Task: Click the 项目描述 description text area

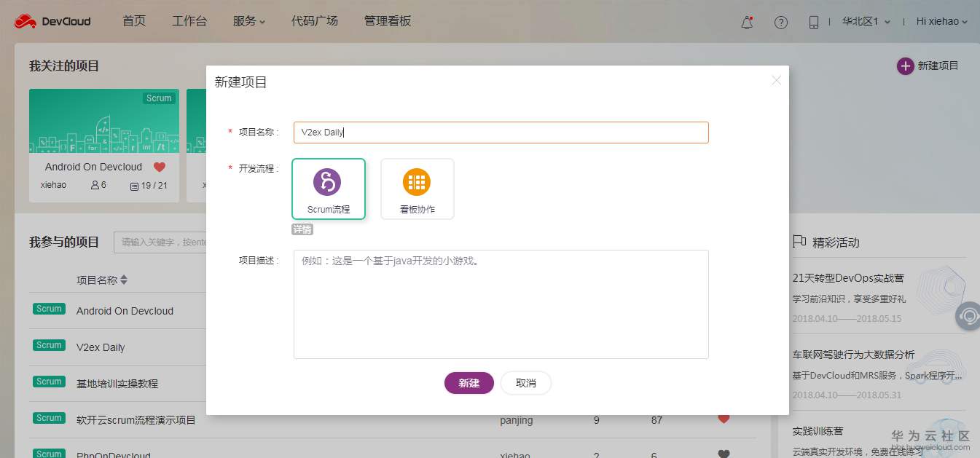Action: tap(501, 304)
